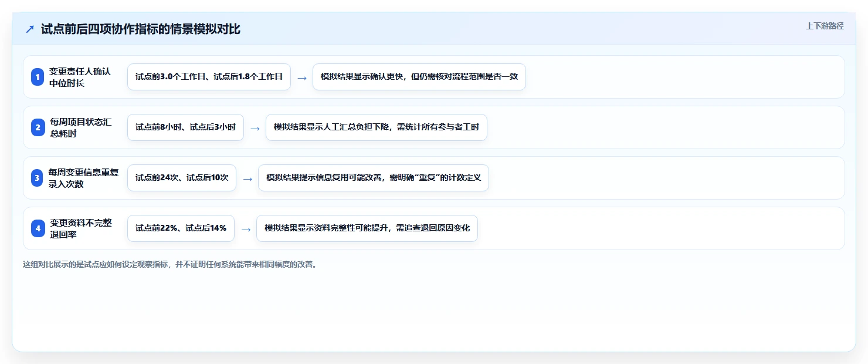Click the arrow after 试点后3小时

click(x=255, y=128)
